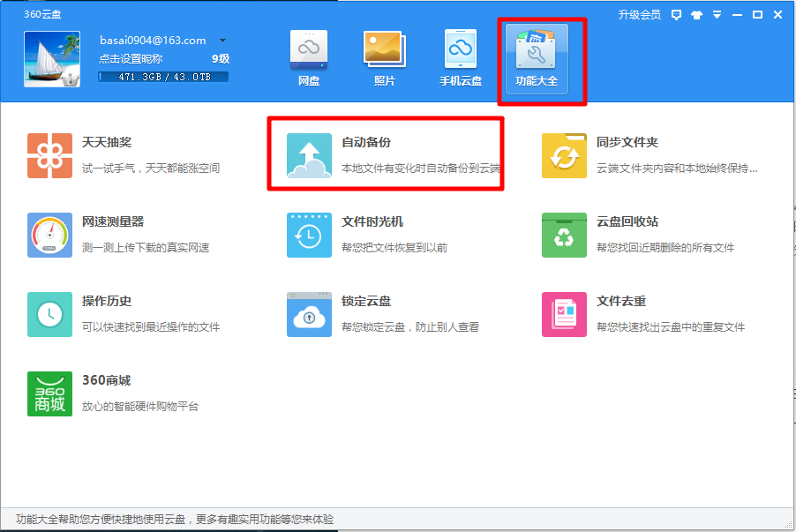
Task: Click the 同步文件夹 sync folder icon
Action: click(x=564, y=155)
